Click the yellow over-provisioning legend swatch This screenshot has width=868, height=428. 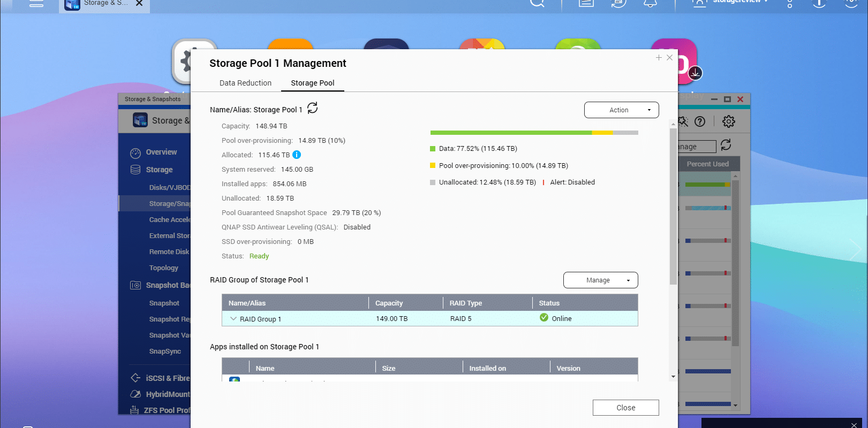point(433,165)
